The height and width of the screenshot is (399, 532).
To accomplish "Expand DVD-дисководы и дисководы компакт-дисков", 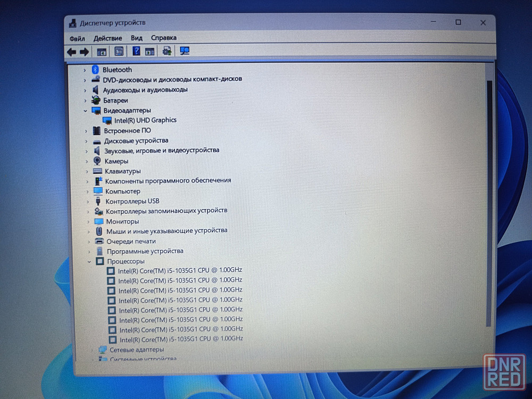I will point(85,80).
